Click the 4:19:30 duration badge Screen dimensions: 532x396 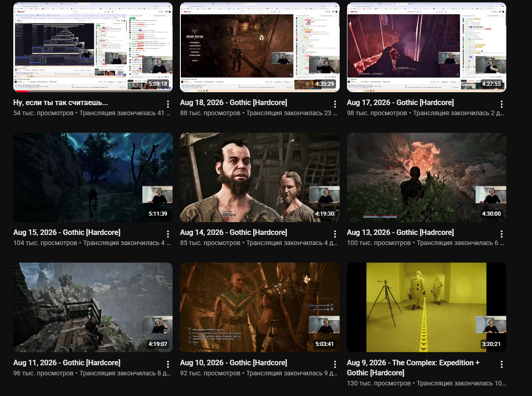pos(325,213)
